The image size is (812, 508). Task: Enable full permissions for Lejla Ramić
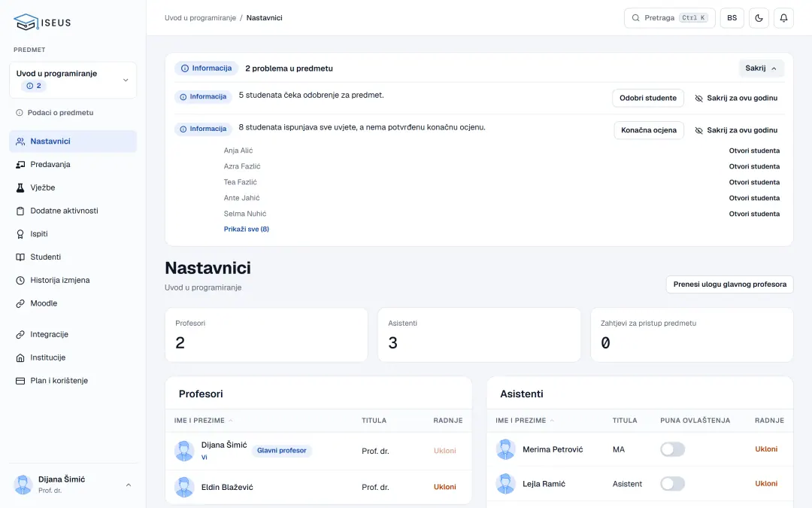pos(672,484)
